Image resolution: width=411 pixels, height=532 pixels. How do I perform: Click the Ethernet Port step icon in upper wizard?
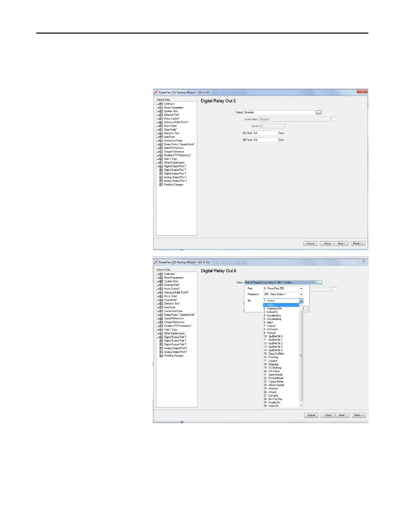[x=161, y=115]
